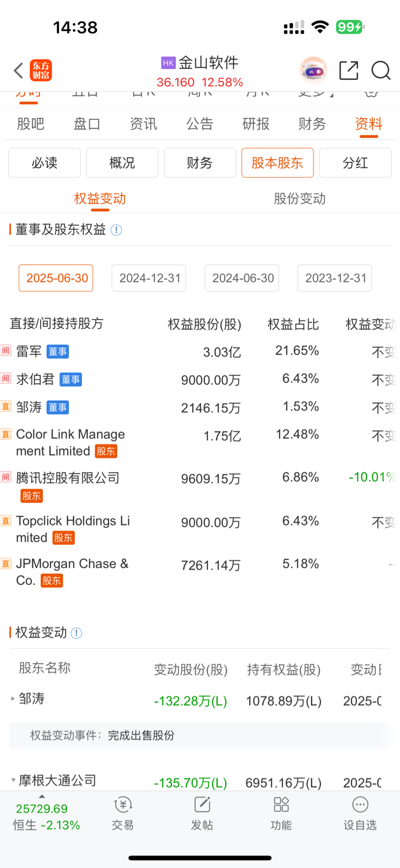Tap the 恒生 25729.69 index ticker
This screenshot has width=400, height=868.
click(x=46, y=817)
